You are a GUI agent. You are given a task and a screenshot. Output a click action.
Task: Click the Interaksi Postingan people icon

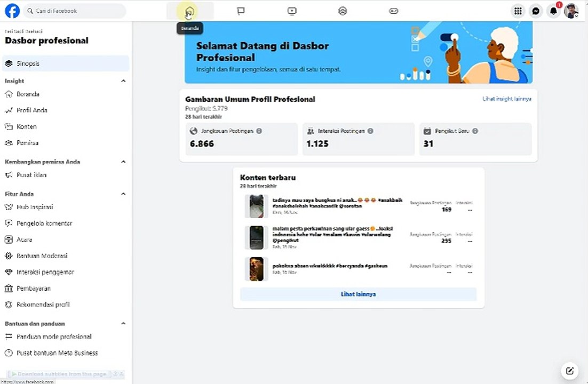[x=311, y=131]
